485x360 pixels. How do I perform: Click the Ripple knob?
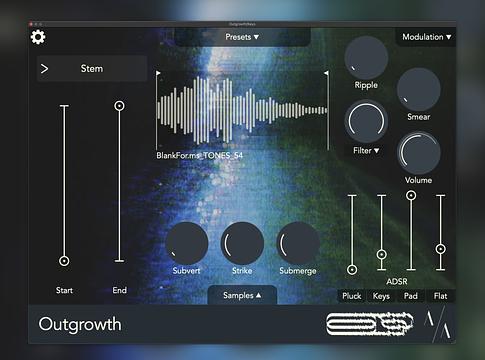[366, 58]
